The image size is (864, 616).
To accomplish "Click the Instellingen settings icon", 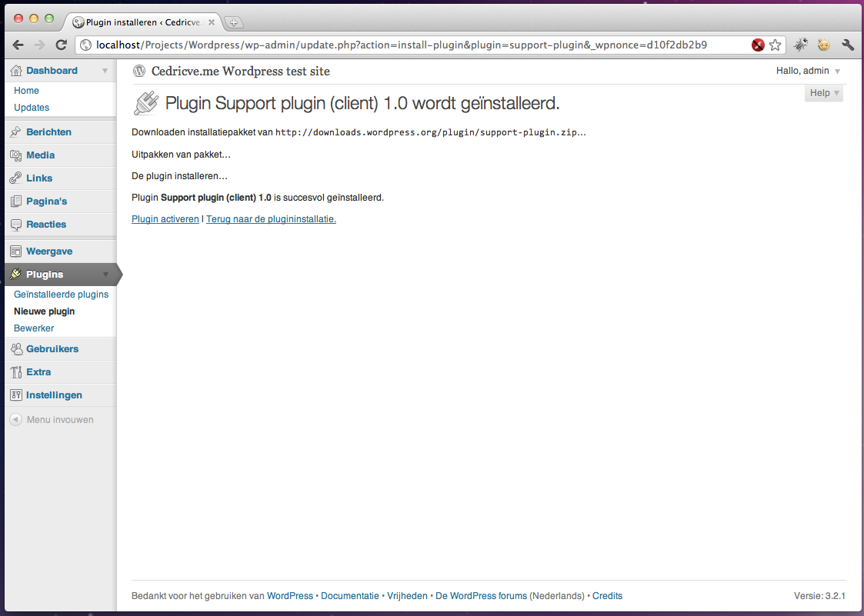I will click(x=16, y=395).
